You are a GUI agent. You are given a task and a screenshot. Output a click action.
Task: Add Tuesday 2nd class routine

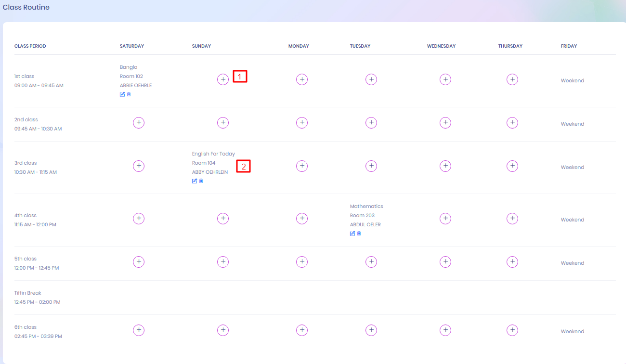pos(371,123)
